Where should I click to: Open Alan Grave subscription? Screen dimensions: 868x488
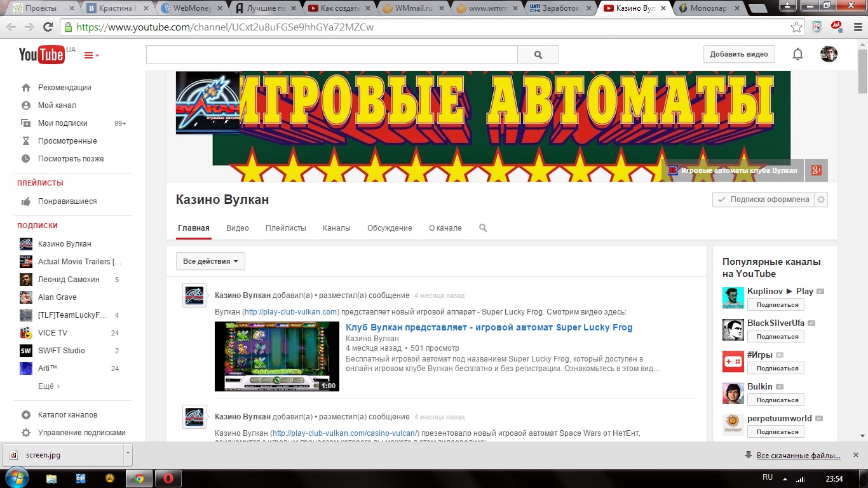click(x=57, y=297)
